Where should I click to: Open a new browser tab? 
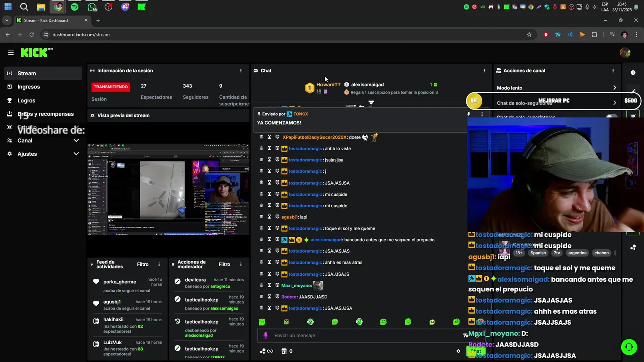click(98, 20)
